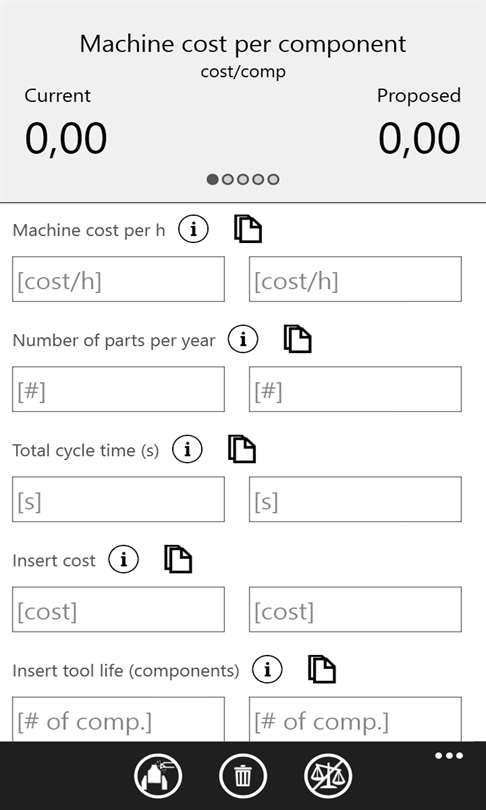Select the first page indicator dot
Screen dimensions: 486x810
[213, 179]
